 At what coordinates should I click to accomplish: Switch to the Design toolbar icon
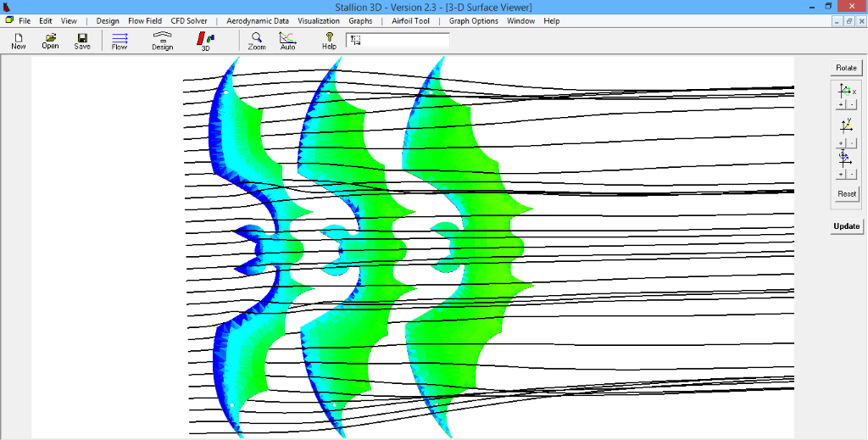pyautogui.click(x=163, y=42)
